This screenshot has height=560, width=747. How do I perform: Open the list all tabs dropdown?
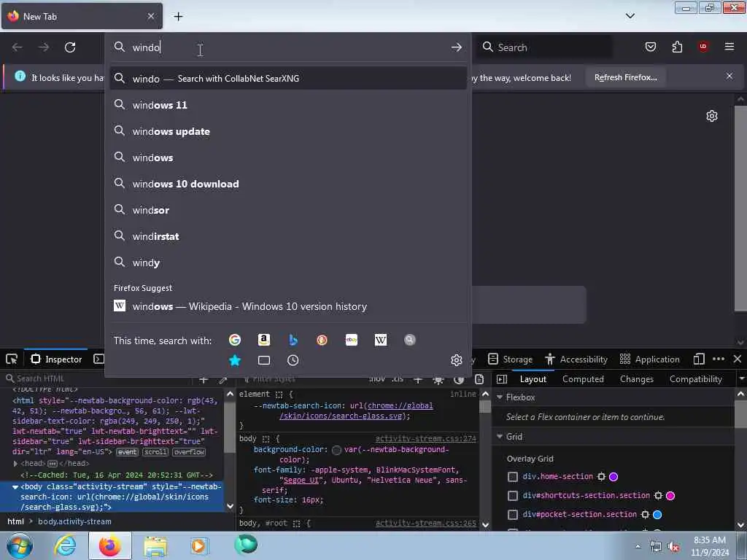(630, 16)
